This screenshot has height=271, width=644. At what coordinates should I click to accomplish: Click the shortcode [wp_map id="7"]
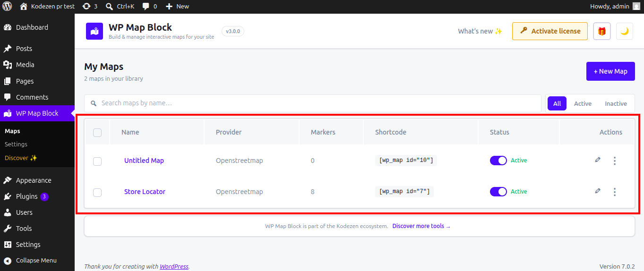coord(404,192)
